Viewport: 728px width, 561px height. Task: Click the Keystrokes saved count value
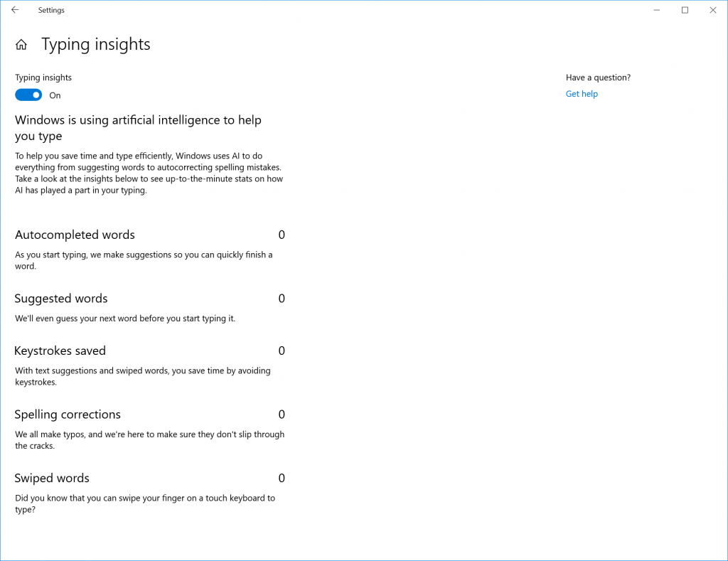point(282,351)
